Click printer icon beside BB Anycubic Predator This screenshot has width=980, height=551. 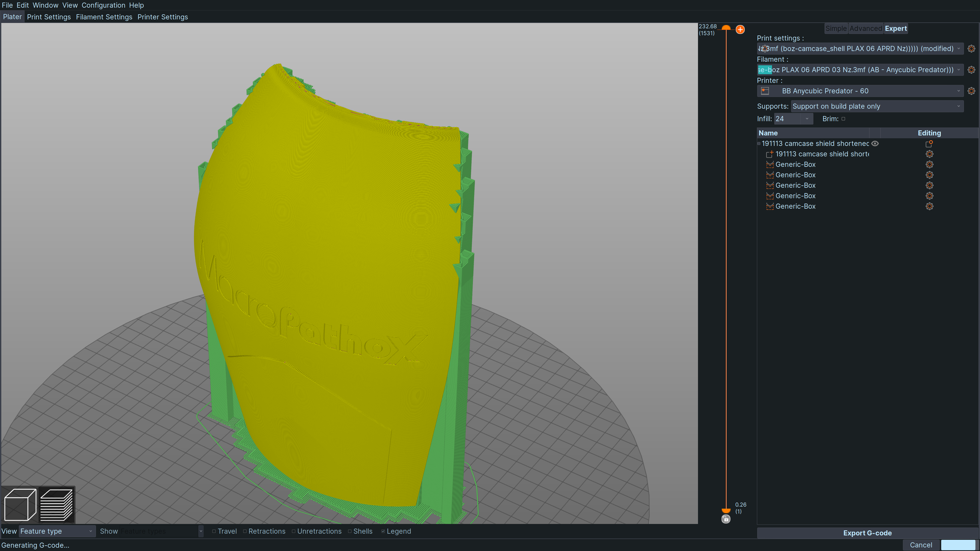tap(765, 91)
